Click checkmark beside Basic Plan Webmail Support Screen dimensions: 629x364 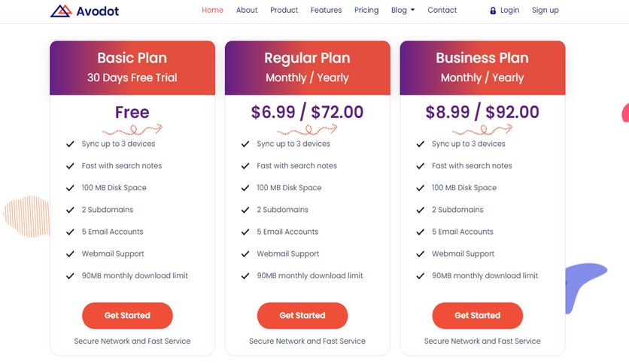[70, 253]
